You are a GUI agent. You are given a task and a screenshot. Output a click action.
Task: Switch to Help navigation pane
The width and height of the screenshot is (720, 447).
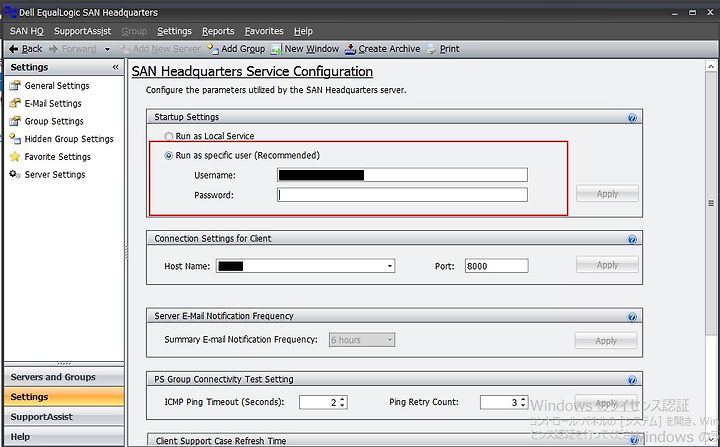pos(64,437)
